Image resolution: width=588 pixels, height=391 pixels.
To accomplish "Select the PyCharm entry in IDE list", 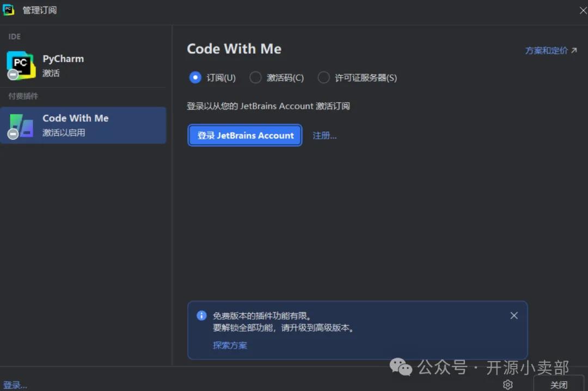I will pos(83,66).
